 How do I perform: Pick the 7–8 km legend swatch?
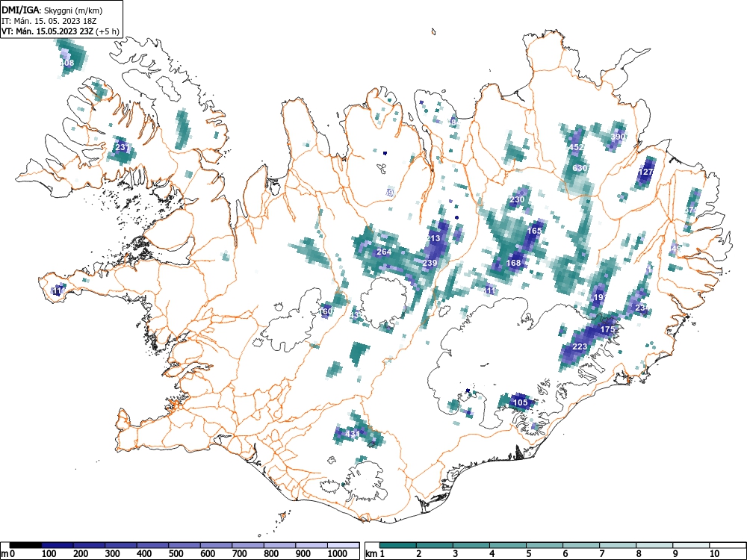pos(618,545)
